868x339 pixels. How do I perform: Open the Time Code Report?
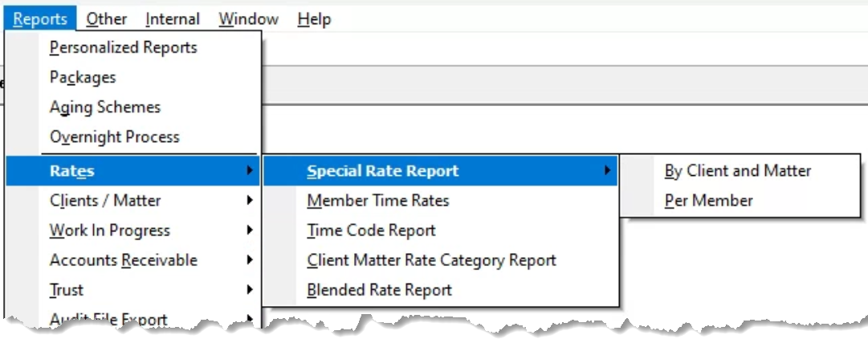click(440, 231)
